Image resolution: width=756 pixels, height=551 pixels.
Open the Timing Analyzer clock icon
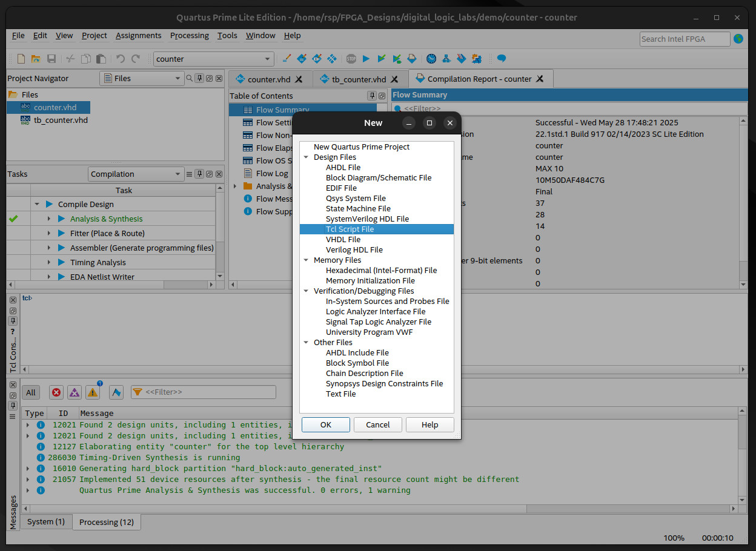pos(431,59)
